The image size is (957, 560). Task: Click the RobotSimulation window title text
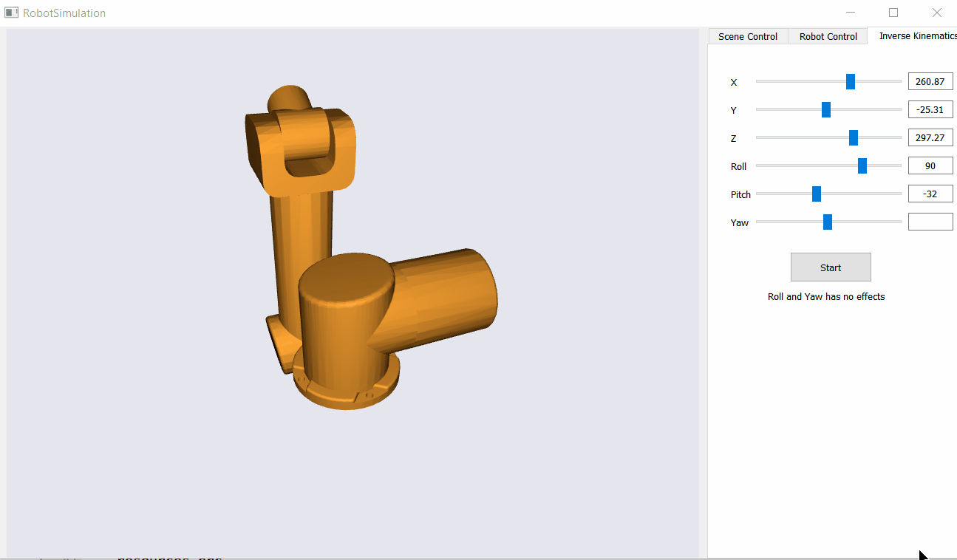[64, 13]
